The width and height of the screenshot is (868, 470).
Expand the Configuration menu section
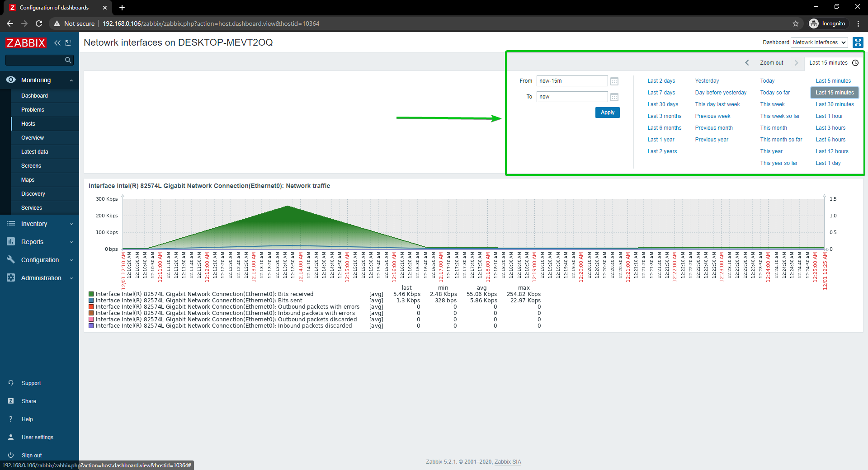click(39, 260)
